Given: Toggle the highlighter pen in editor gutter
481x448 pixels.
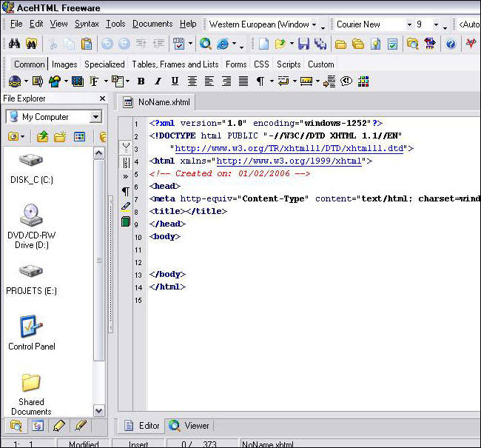Looking at the screenshot, I should (x=126, y=206).
